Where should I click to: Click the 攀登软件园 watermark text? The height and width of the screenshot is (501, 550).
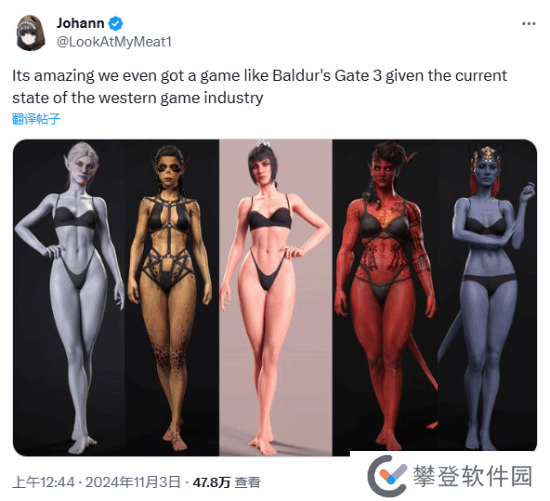(x=472, y=476)
